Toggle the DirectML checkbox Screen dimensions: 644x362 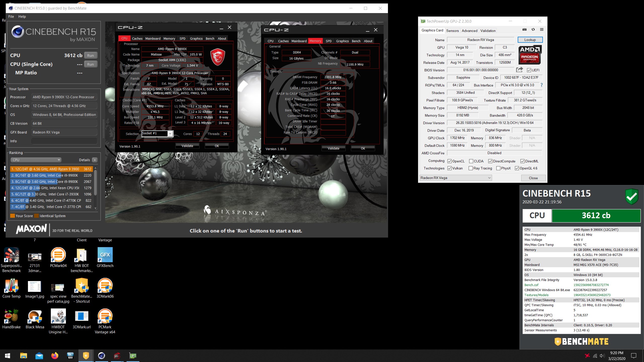pyautogui.click(x=522, y=161)
